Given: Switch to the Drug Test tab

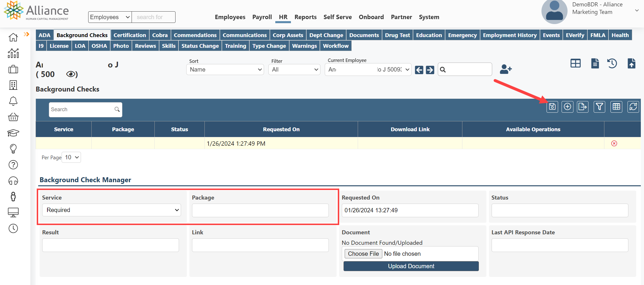Looking at the screenshot, I should 397,35.
